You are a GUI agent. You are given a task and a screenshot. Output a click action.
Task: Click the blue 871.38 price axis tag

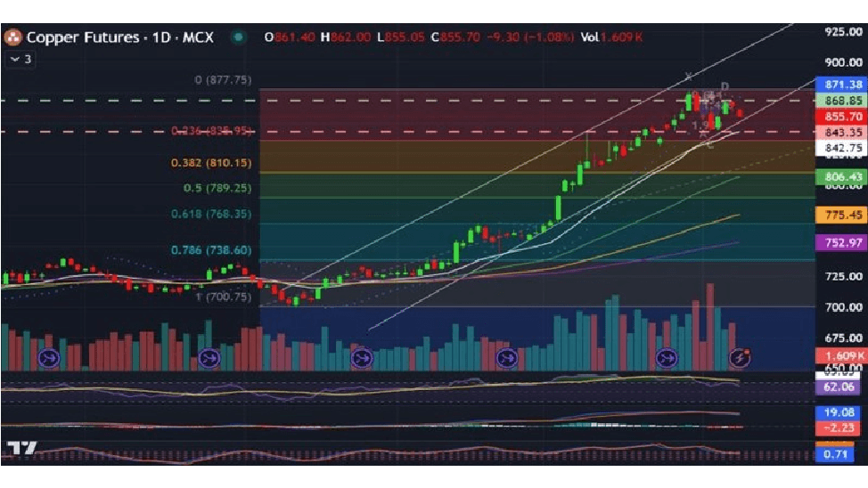point(842,85)
